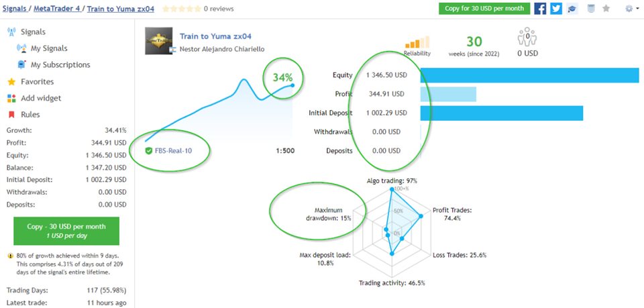The height and width of the screenshot is (308, 644).
Task: Click the FBS-Real-10 broker link
Action: [x=173, y=151]
